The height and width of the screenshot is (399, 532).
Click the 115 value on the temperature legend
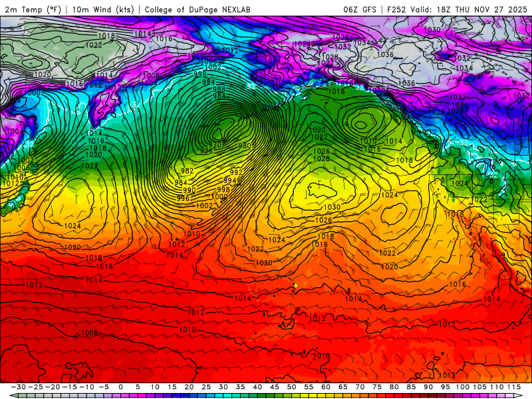pos(513,387)
